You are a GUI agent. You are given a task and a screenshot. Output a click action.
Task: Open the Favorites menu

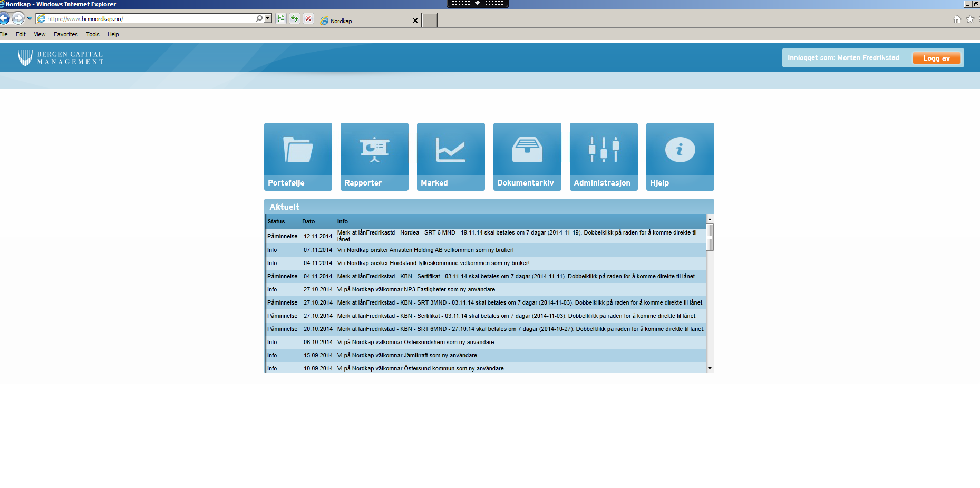[x=65, y=34]
